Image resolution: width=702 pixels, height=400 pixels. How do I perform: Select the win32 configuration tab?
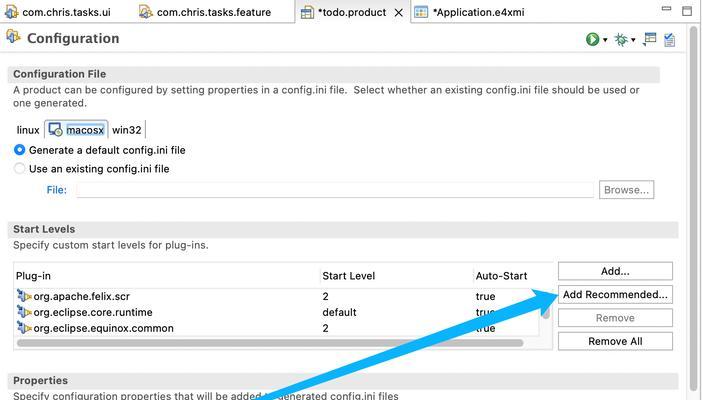[127, 130]
